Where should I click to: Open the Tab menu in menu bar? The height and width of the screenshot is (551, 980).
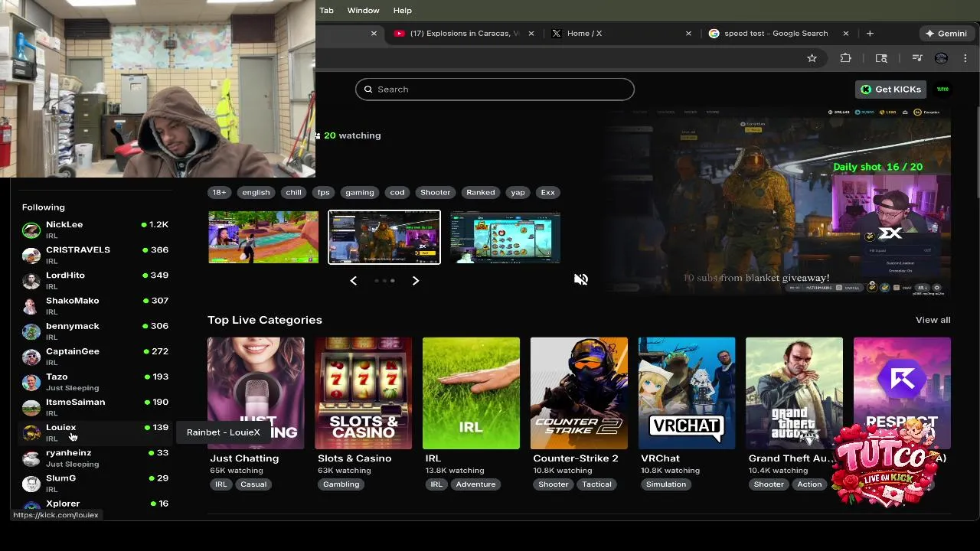pos(326,11)
